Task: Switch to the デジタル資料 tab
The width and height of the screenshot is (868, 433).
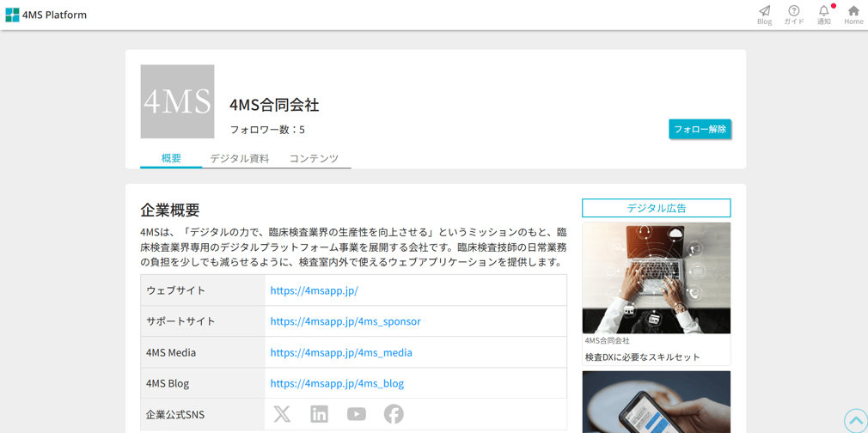Action: pyautogui.click(x=239, y=158)
